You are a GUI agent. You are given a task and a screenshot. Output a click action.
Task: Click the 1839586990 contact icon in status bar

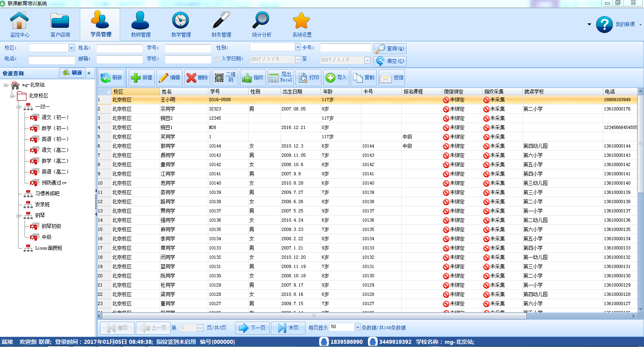324,342
